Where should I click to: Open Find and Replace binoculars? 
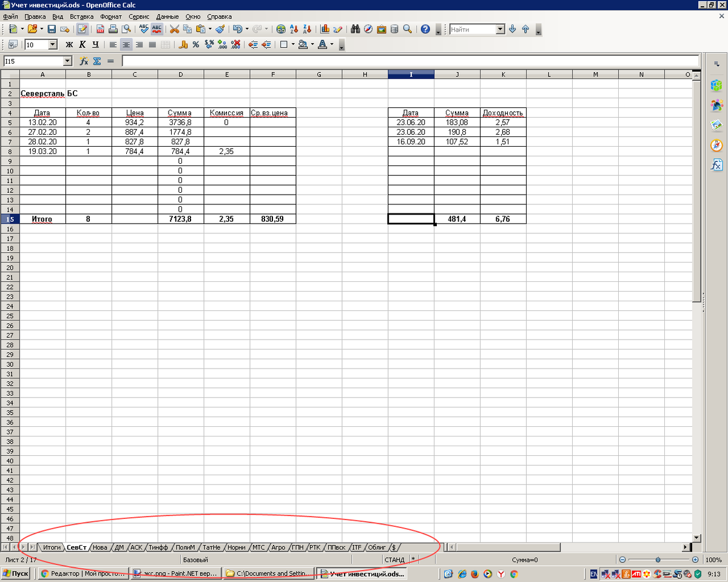coord(356,29)
